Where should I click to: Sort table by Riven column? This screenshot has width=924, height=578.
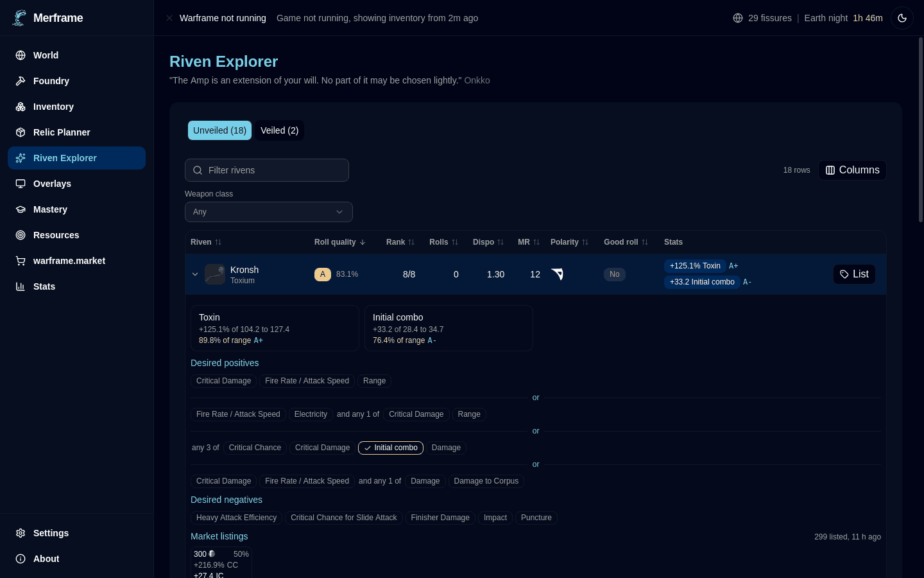pos(206,242)
